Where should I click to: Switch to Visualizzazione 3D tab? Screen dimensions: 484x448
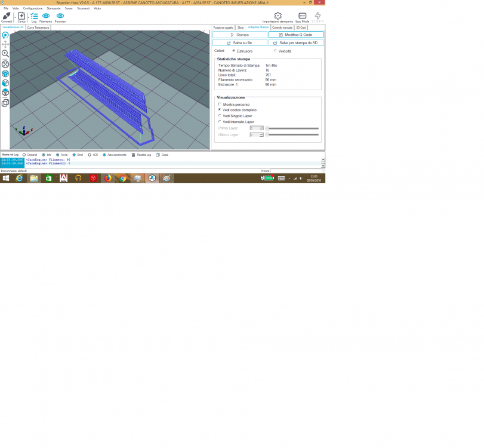(x=13, y=27)
